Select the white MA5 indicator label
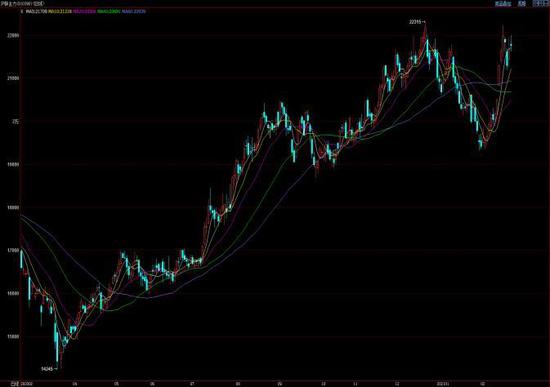Screen dimensions: 550x387 pyautogui.click(x=36, y=11)
